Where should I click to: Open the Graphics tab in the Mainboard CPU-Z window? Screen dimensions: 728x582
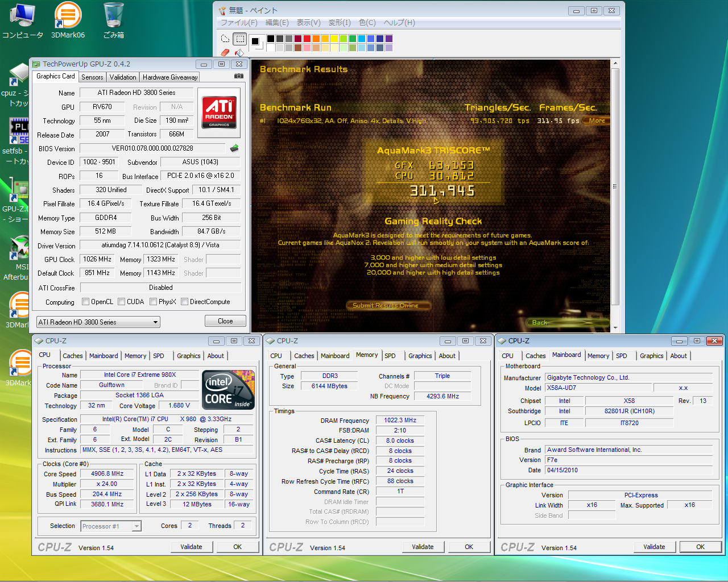(x=652, y=356)
